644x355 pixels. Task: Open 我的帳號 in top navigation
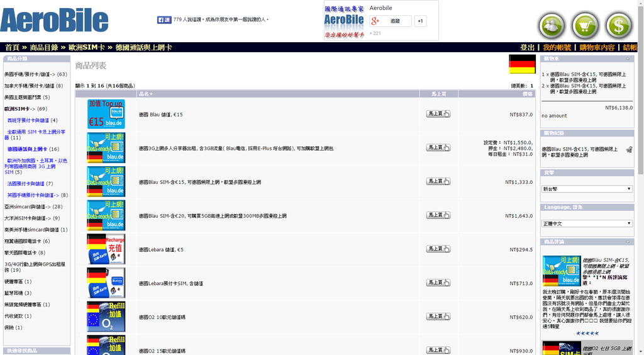tap(557, 47)
